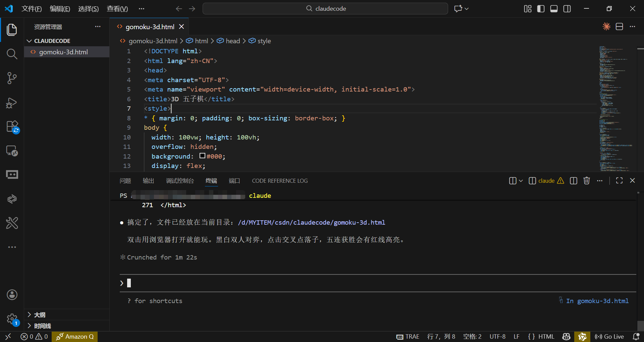Open the Source Control view
Image resolution: width=644 pixels, height=342 pixels.
pyautogui.click(x=12, y=78)
